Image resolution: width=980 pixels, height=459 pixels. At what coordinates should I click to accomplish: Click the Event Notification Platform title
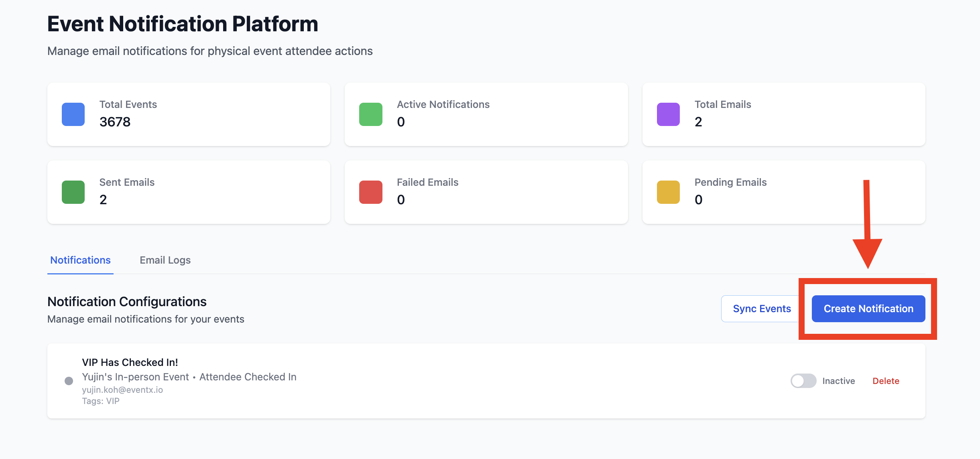click(x=183, y=24)
